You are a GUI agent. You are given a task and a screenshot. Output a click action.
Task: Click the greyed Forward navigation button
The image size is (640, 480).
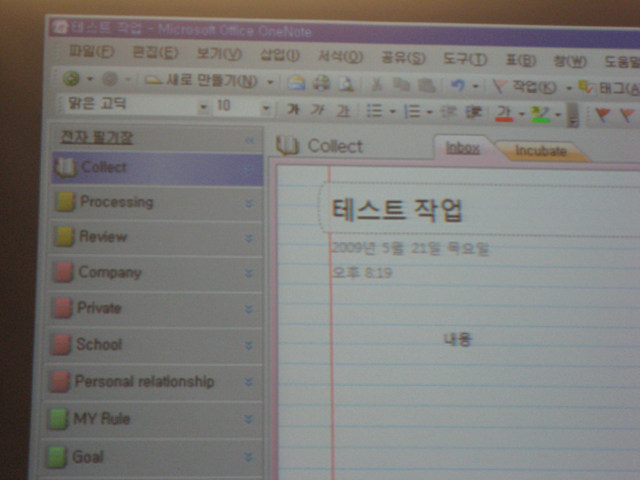click(109, 79)
